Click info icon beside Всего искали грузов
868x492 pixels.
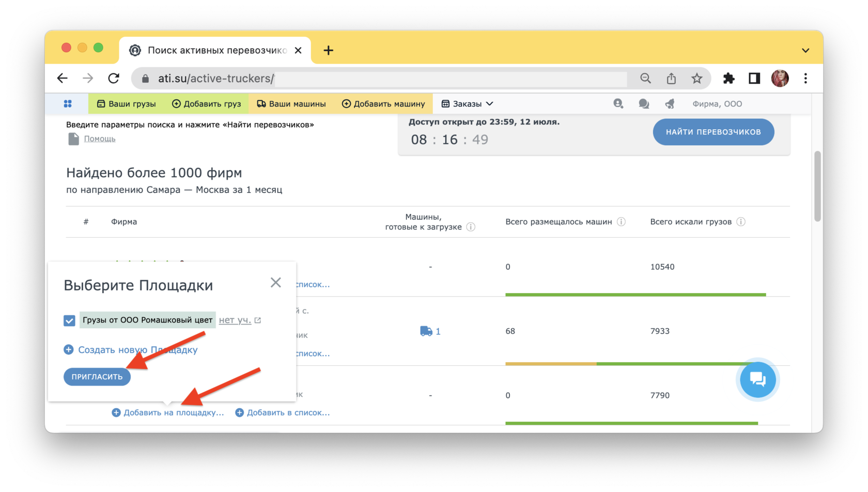[741, 222]
